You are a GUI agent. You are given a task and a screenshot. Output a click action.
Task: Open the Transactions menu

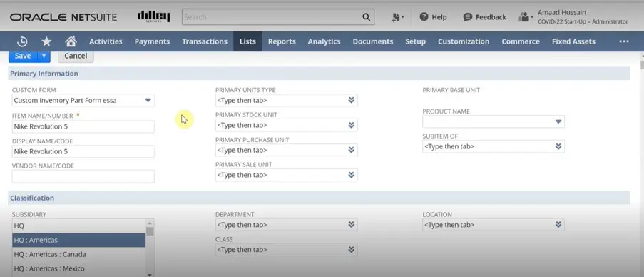click(x=205, y=41)
